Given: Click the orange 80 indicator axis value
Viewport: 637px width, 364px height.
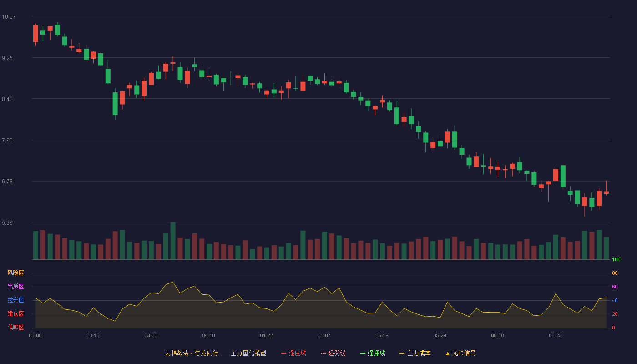Looking at the screenshot, I should tap(615, 273).
